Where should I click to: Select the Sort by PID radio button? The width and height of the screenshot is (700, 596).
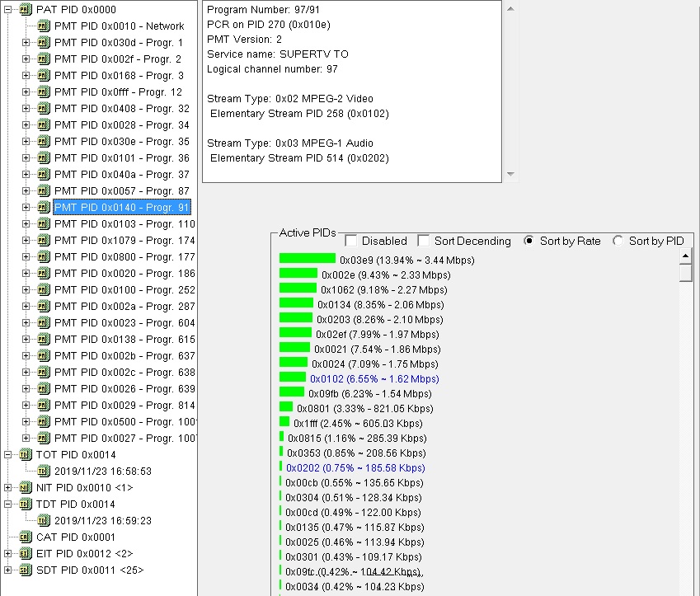click(x=618, y=241)
